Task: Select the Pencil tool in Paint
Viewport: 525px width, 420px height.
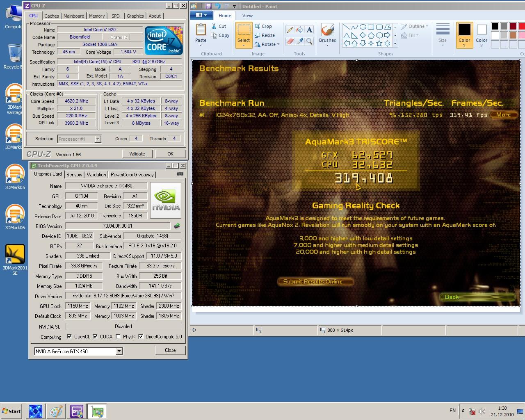Action: 290,30
